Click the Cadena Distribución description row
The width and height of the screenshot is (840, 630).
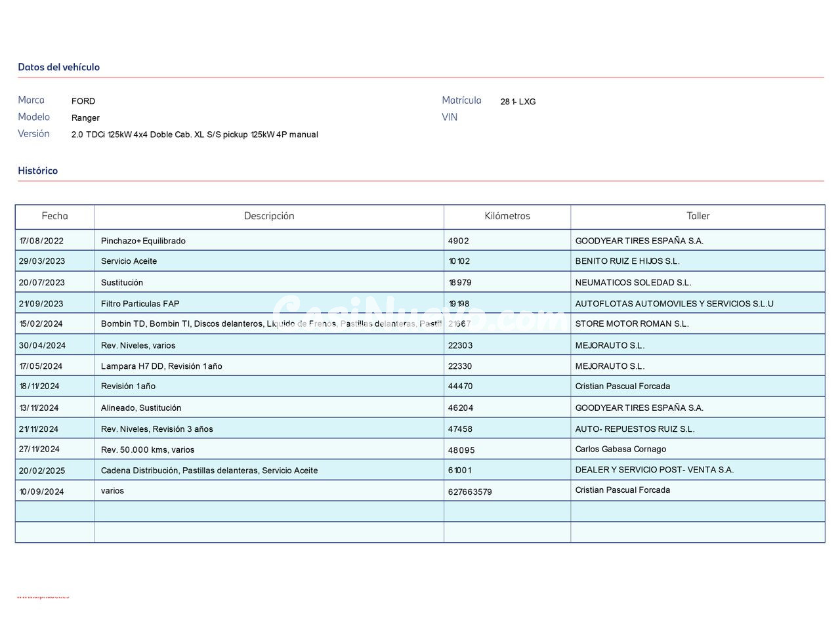(x=209, y=471)
